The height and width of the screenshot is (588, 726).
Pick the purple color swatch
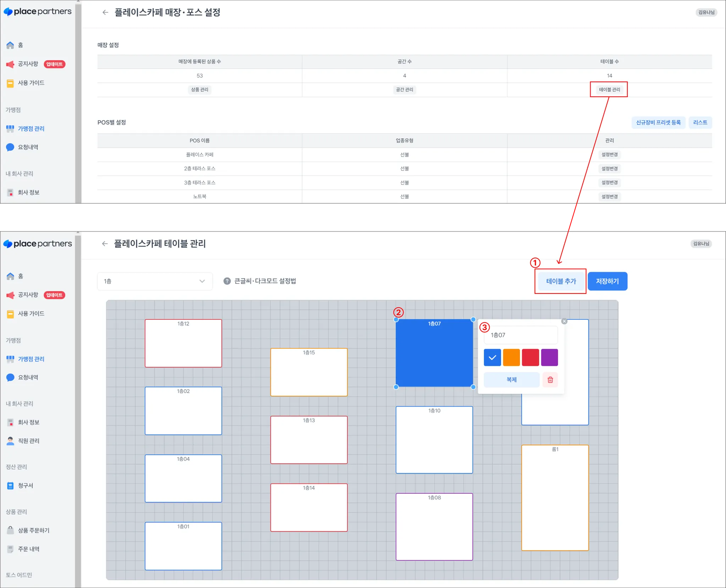(549, 357)
